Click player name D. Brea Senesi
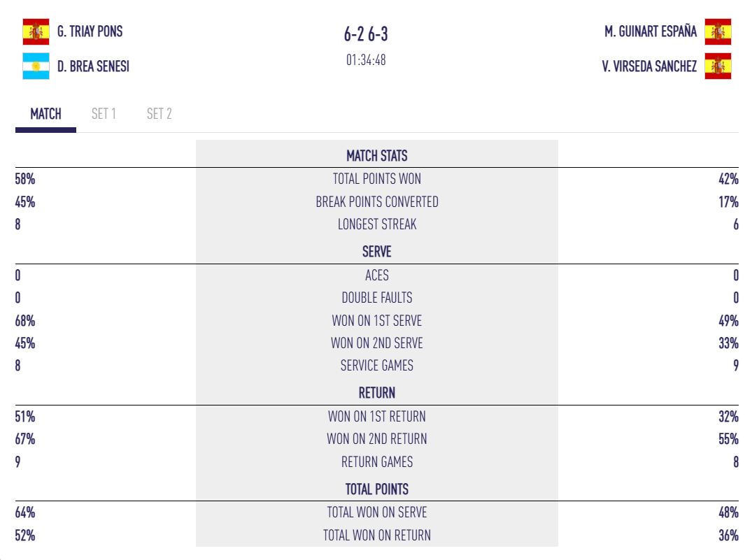 pyautogui.click(x=93, y=66)
